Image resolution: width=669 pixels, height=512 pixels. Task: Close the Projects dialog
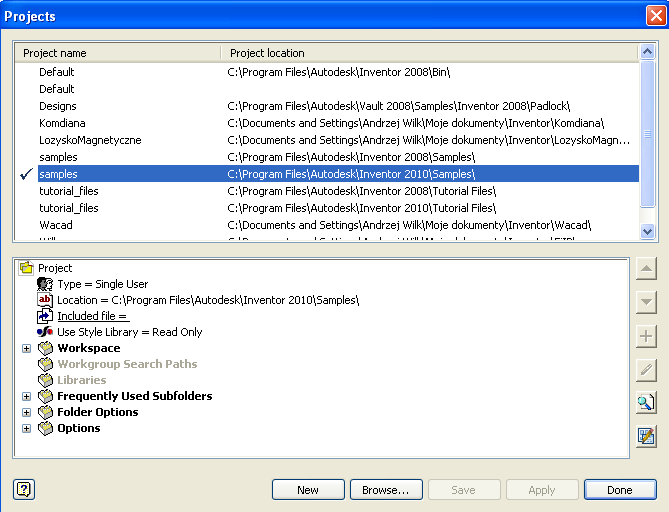coord(656,16)
